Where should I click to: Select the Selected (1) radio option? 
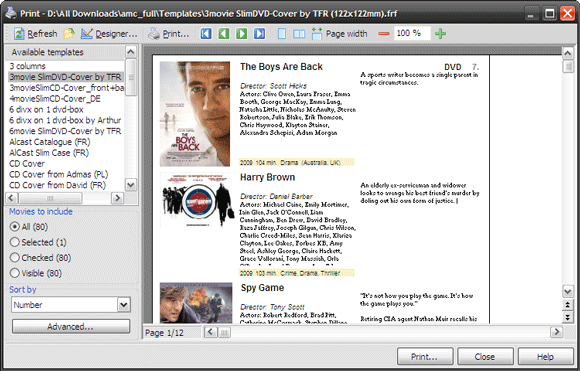click(38, 242)
